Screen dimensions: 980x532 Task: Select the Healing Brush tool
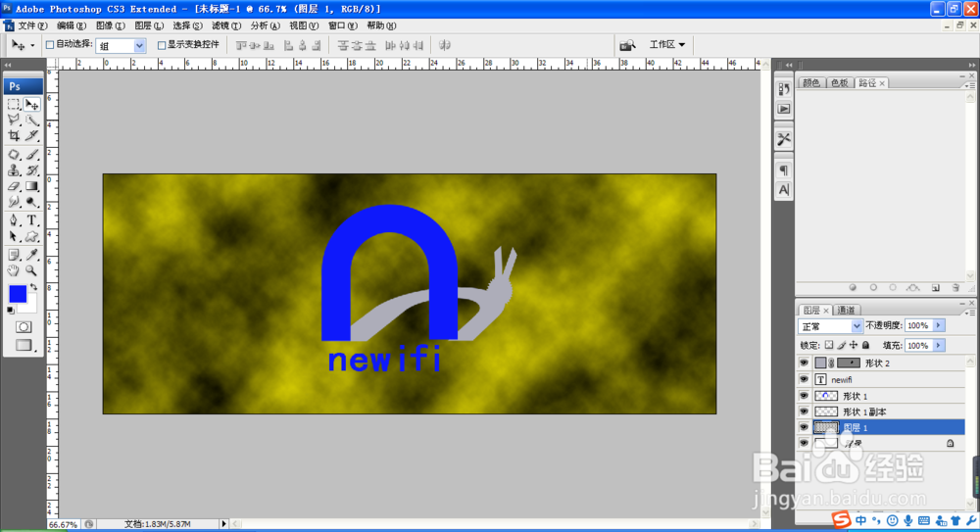[14, 155]
